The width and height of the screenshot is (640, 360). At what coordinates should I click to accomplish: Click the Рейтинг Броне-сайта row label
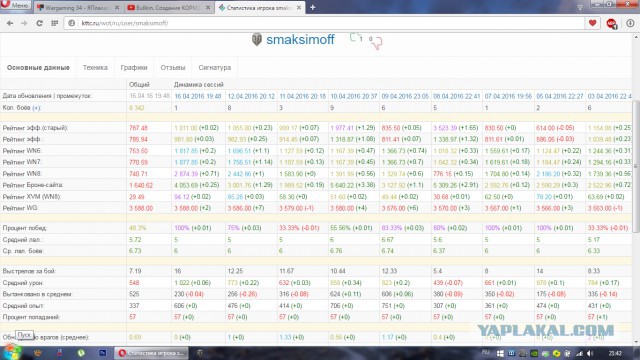click(x=33, y=185)
